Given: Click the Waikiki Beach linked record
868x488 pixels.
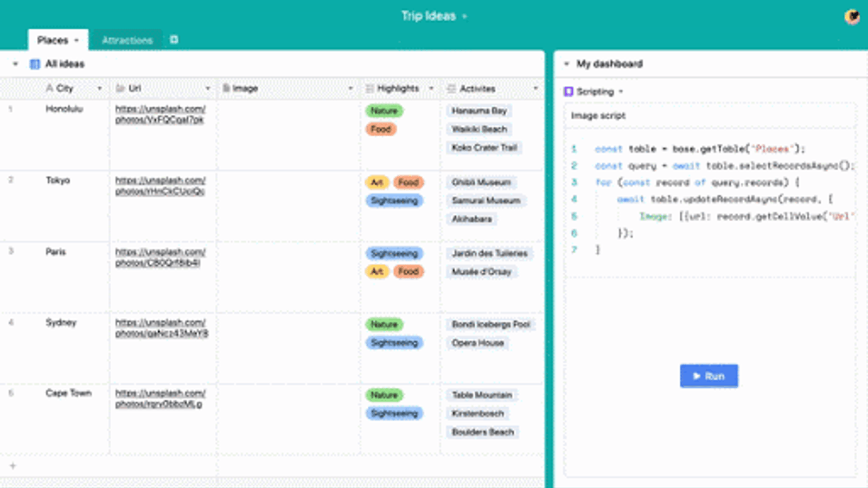Looking at the screenshot, I should click(x=479, y=129).
